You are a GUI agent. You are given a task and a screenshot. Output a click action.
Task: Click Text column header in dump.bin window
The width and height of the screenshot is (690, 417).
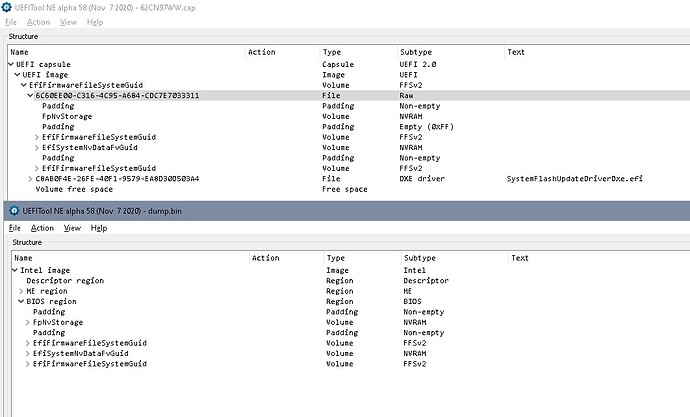coord(518,258)
